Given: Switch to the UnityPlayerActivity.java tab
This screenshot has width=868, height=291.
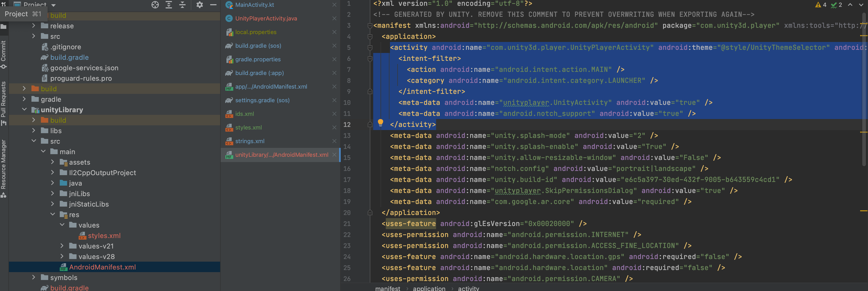Looking at the screenshot, I should coord(266,19).
